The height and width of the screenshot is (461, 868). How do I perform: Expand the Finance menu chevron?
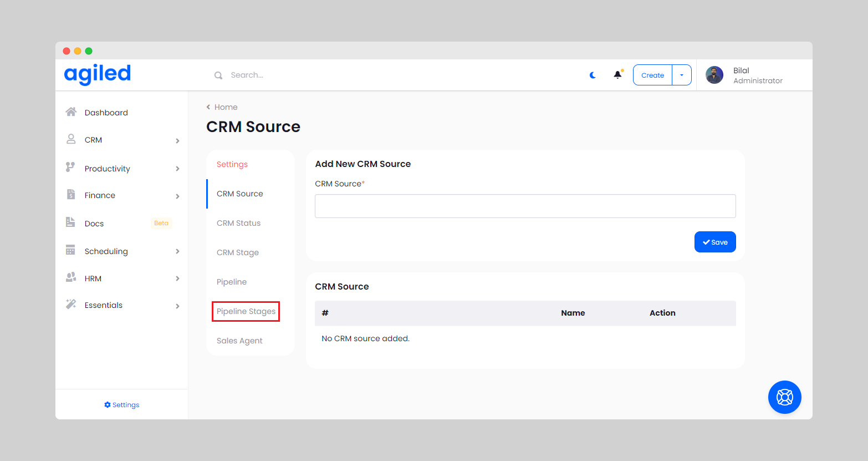pyautogui.click(x=177, y=196)
